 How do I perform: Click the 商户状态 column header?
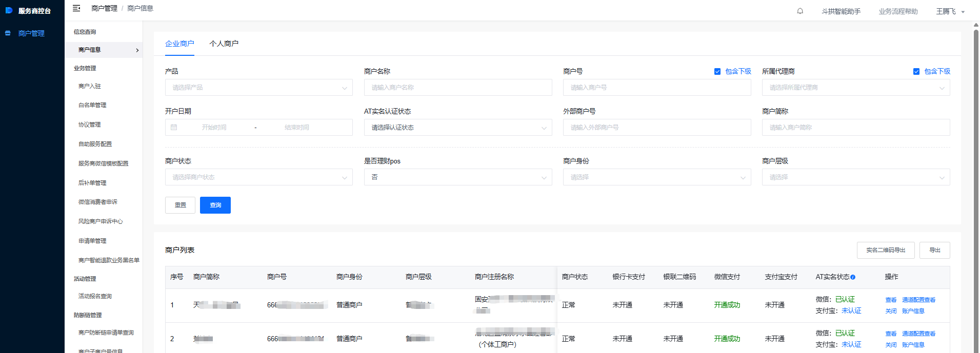[574, 277]
